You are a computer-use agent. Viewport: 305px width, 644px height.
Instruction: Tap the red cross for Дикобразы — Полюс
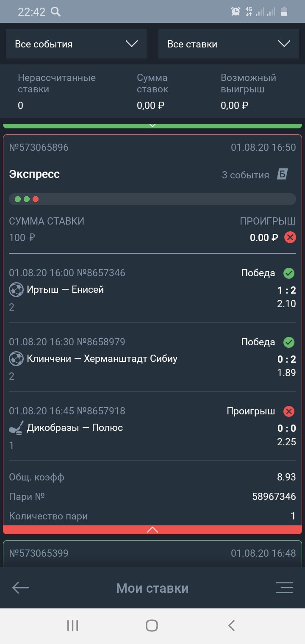(289, 411)
